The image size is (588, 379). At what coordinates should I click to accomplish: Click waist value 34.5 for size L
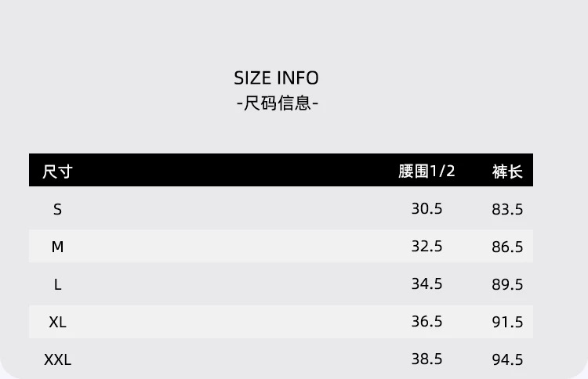426,284
